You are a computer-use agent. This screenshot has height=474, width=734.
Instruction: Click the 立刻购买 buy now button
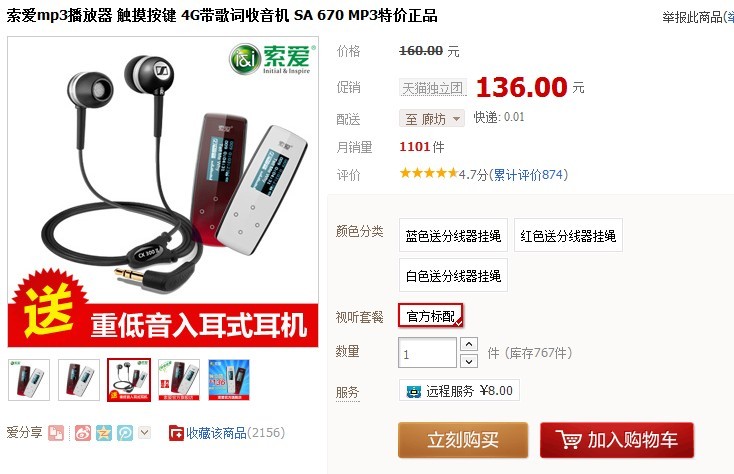coord(463,440)
